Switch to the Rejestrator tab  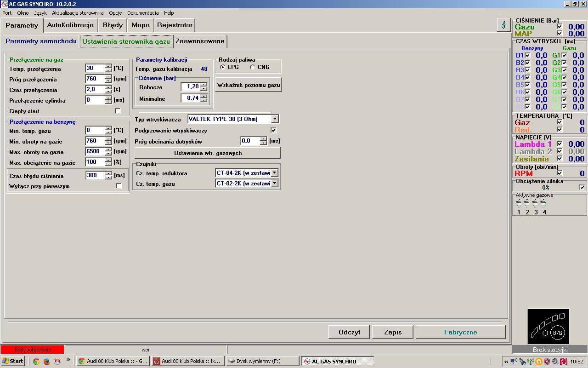pos(175,25)
